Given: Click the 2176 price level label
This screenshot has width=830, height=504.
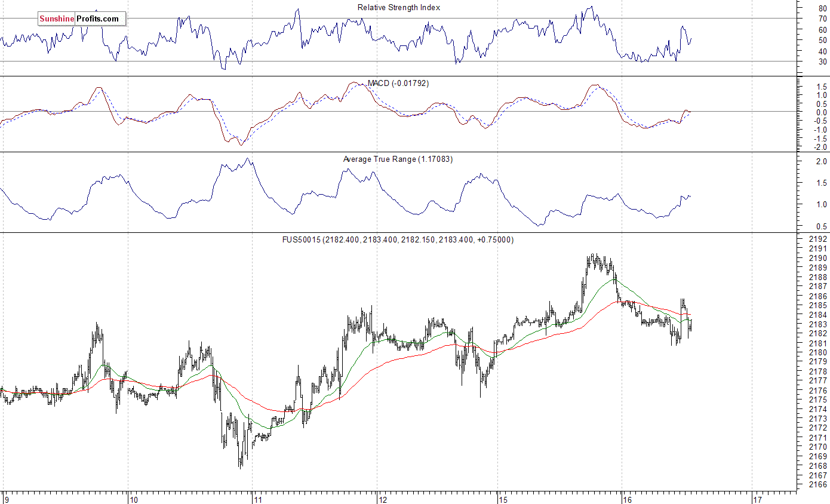Looking at the screenshot, I should click(817, 391).
